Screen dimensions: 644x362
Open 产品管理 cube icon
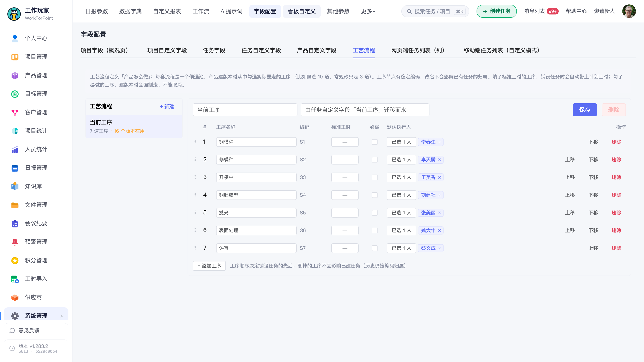click(15, 75)
